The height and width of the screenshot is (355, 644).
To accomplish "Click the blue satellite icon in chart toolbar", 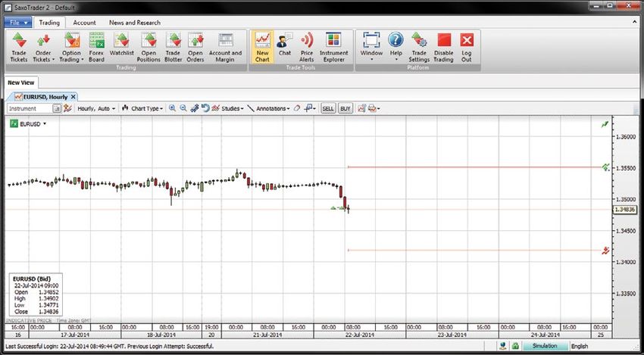I will [195, 108].
